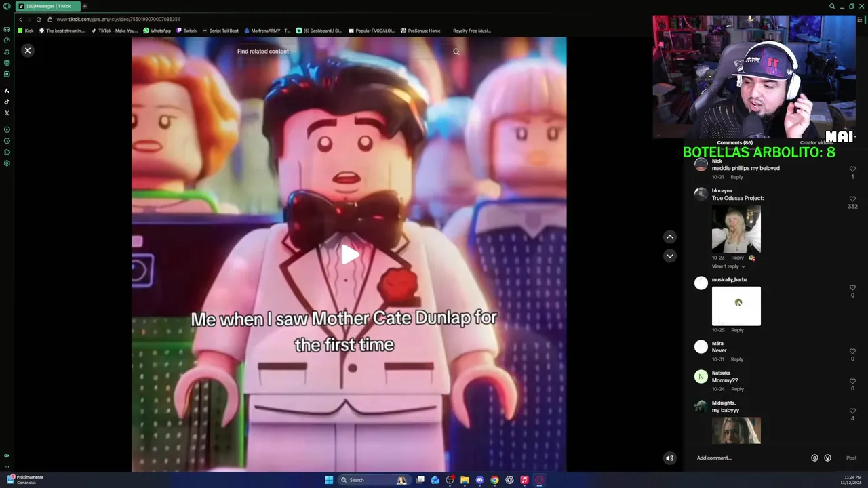Open Natsuka's green N avatar
Image resolution: width=868 pixels, height=488 pixels.
click(701, 377)
